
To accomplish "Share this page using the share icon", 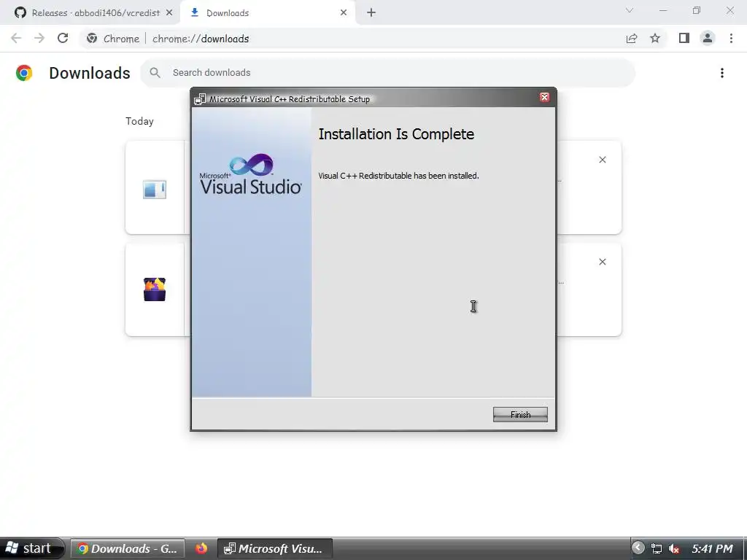I will [632, 39].
